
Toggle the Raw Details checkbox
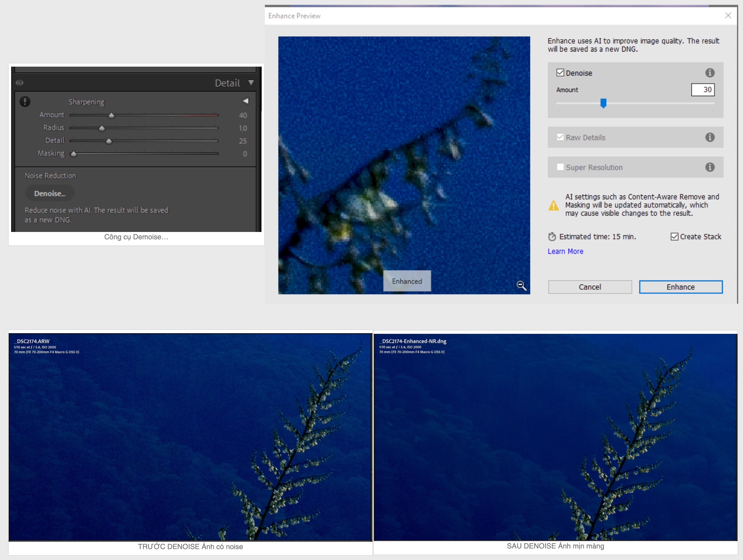[560, 137]
